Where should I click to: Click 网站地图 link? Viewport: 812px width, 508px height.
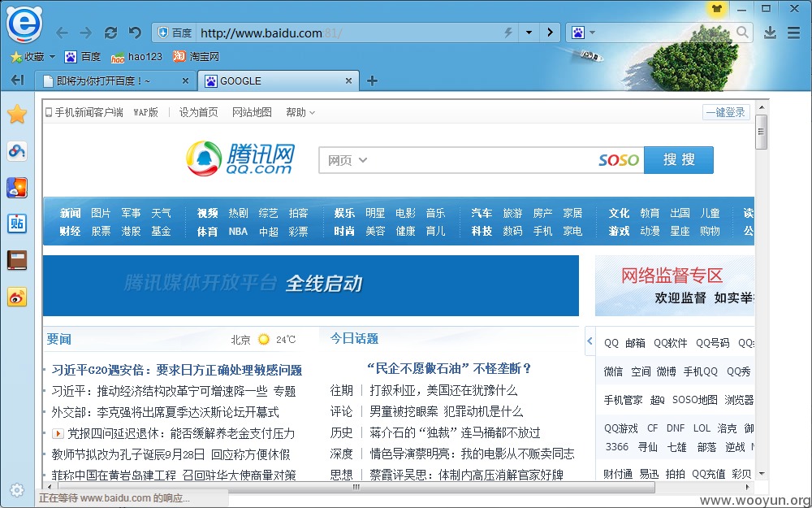252,112
